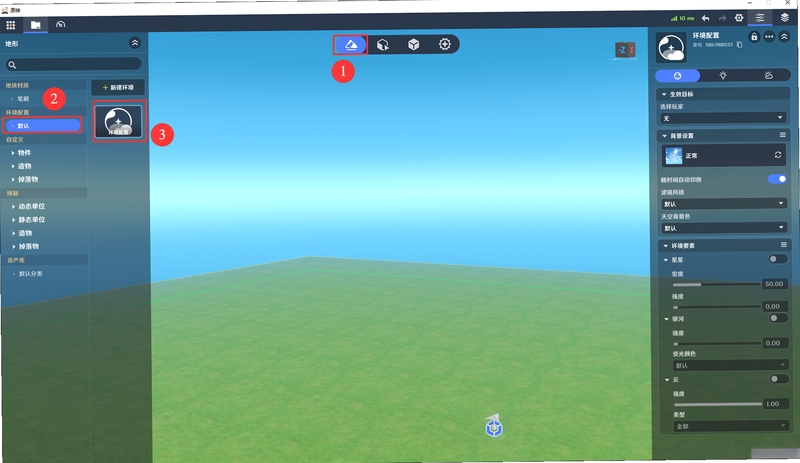
Task: Select the terrain tool in top toolbar
Action: tap(351, 45)
